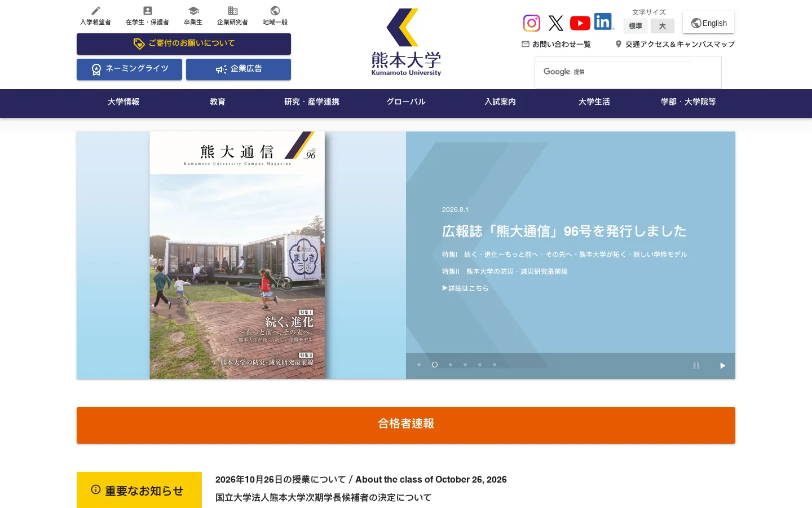Open the X (Twitter) icon link
The height and width of the screenshot is (508, 812).
556,23
